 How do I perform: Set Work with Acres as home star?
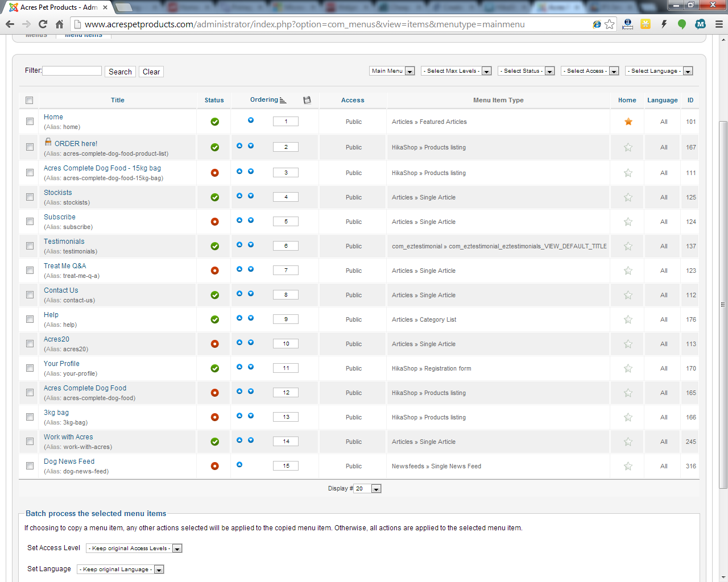(628, 442)
